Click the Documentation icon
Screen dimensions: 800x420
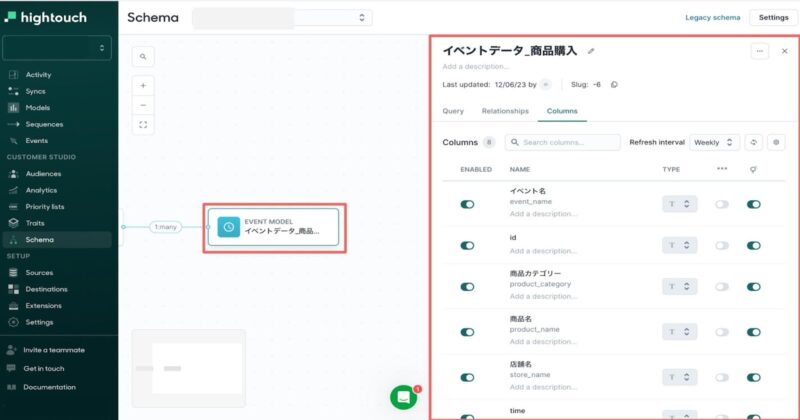(x=11, y=387)
